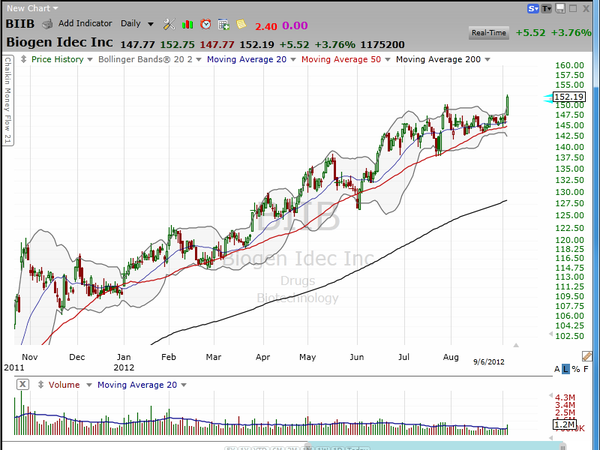Open alerts with the alarm clock icon

(x=206, y=24)
